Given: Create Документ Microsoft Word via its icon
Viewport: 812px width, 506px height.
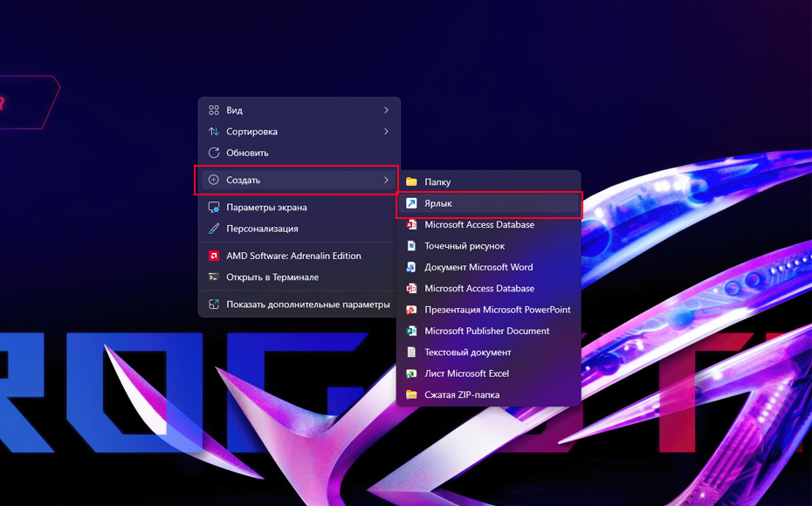Looking at the screenshot, I should 412,267.
